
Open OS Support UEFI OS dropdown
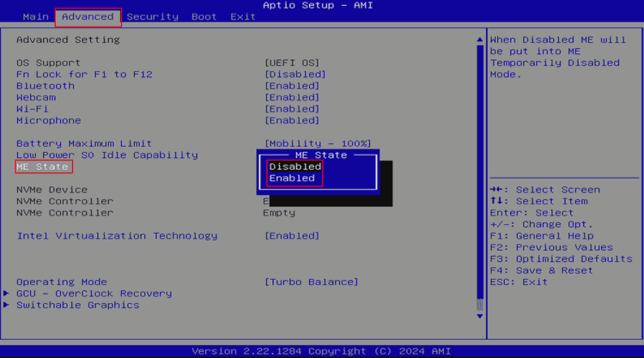(x=291, y=63)
